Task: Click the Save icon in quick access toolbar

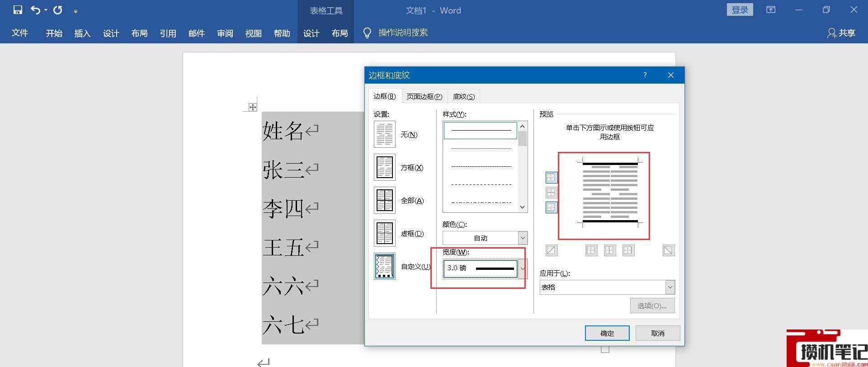Action: coord(18,10)
